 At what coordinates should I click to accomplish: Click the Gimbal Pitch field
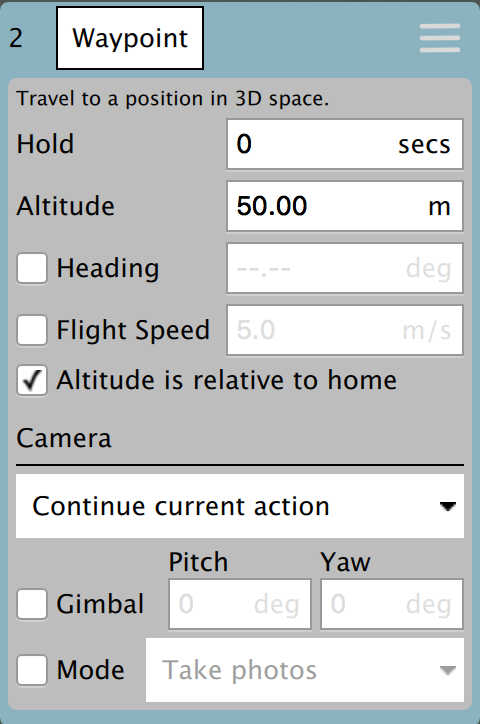pyautogui.click(x=240, y=604)
